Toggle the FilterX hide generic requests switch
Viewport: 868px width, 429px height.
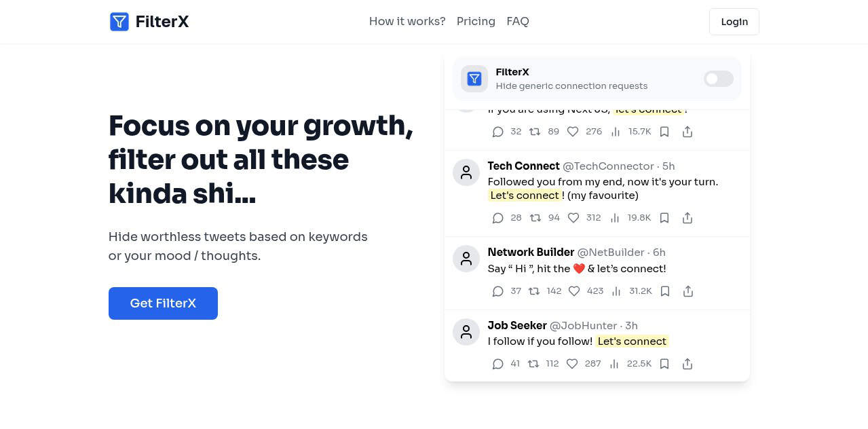[718, 79]
